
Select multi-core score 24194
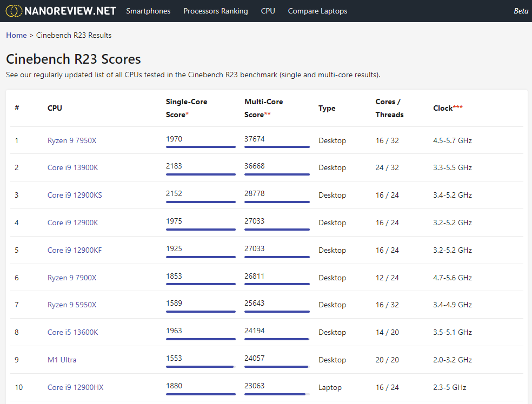[x=255, y=331]
